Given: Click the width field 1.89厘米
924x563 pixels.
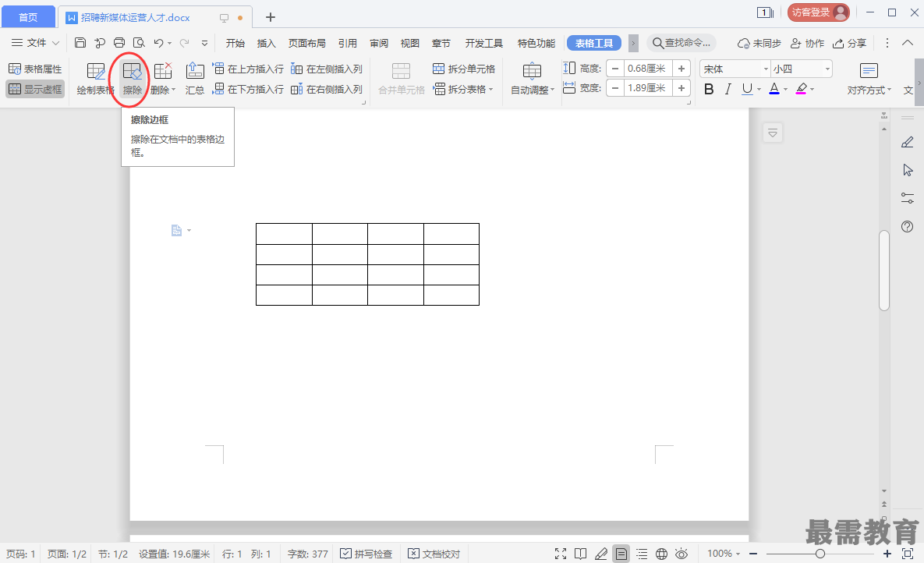Looking at the screenshot, I should click(x=648, y=88).
